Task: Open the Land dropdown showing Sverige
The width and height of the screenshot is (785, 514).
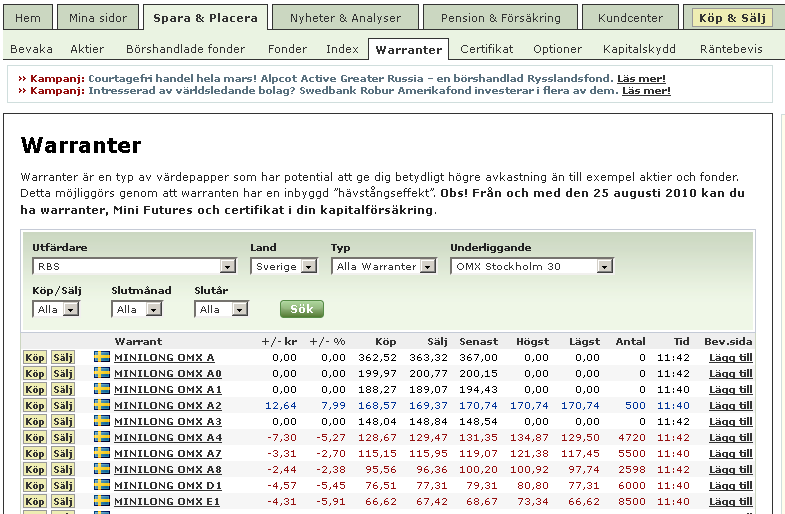Action: pyautogui.click(x=283, y=266)
